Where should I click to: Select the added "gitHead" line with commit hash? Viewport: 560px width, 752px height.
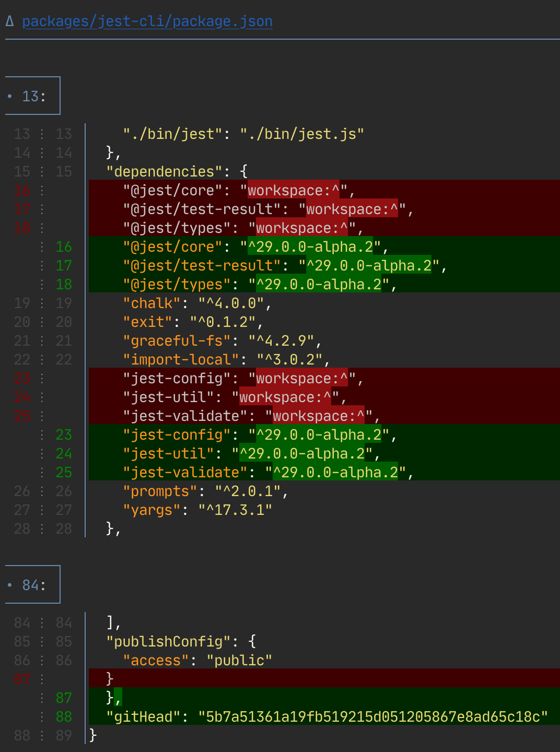324,716
